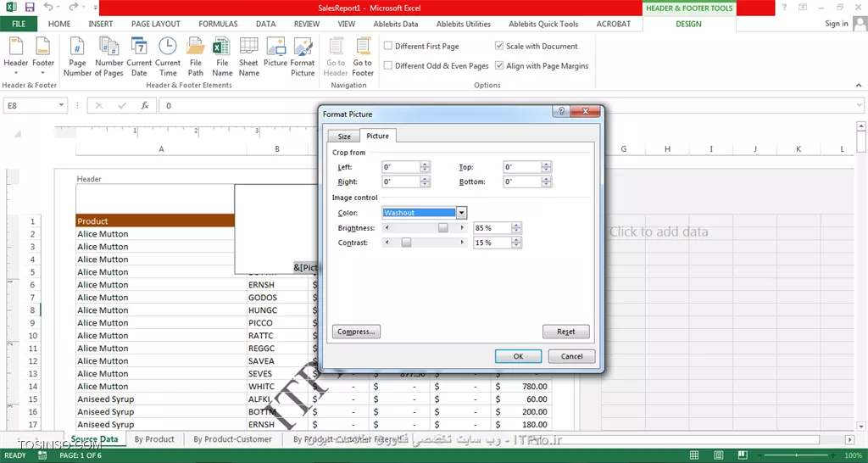This screenshot has height=463, width=868.
Task: Open FORMULAS ribbon tab
Action: click(x=218, y=24)
